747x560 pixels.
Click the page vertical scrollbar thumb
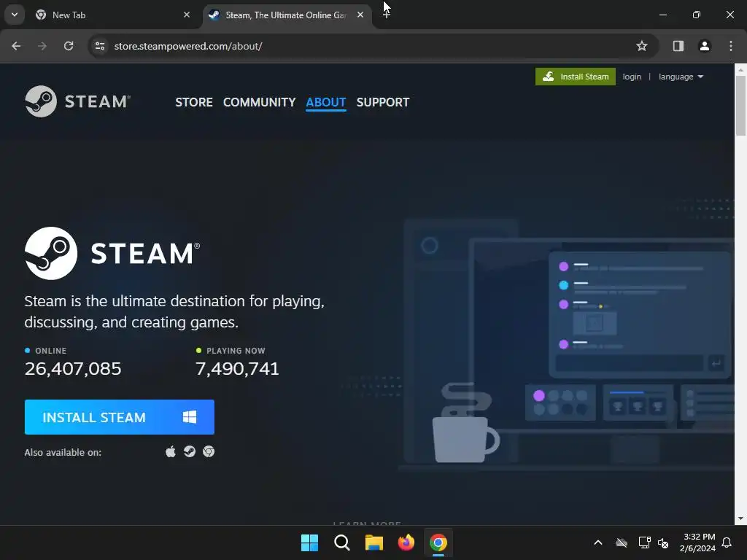pyautogui.click(x=741, y=105)
